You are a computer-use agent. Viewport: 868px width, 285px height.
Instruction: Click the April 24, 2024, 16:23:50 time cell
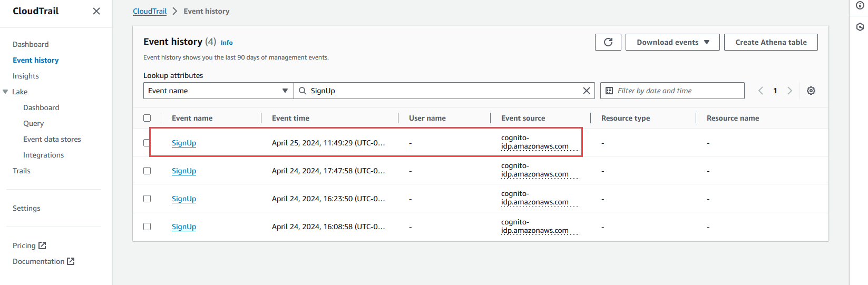328,199
